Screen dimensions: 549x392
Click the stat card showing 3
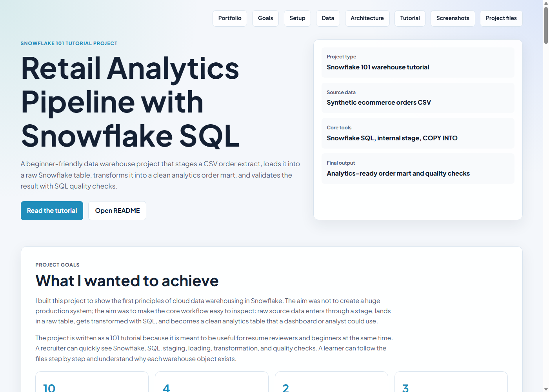pos(451,382)
